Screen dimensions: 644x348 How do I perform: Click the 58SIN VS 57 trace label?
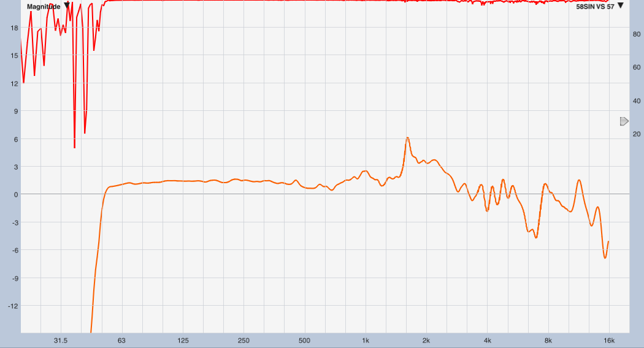click(x=595, y=7)
